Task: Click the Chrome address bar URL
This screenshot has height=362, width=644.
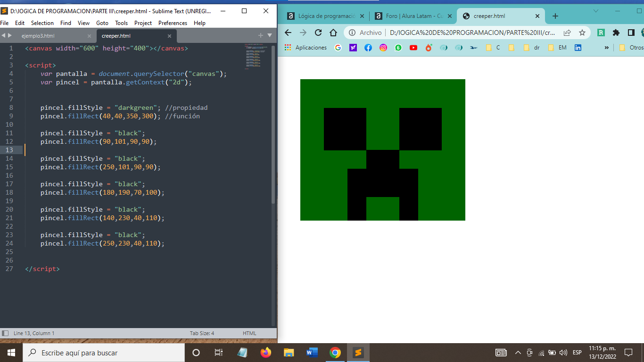Action: coord(472,33)
